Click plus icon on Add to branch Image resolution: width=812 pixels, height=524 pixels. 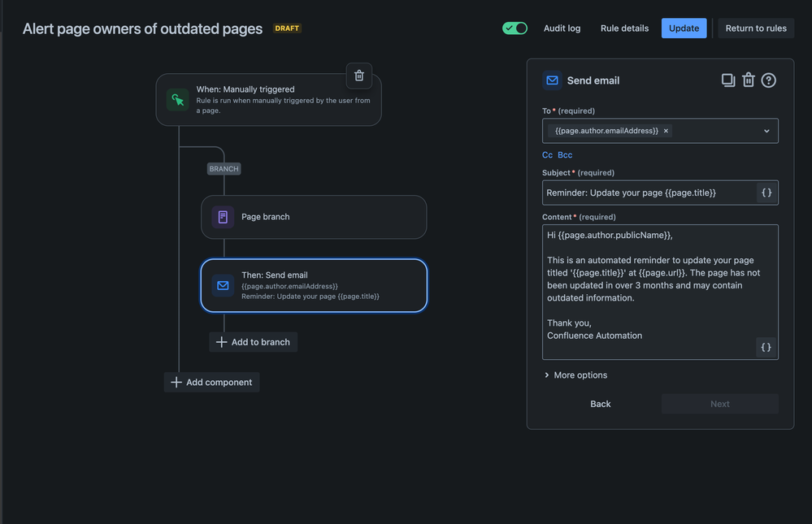[222, 342]
